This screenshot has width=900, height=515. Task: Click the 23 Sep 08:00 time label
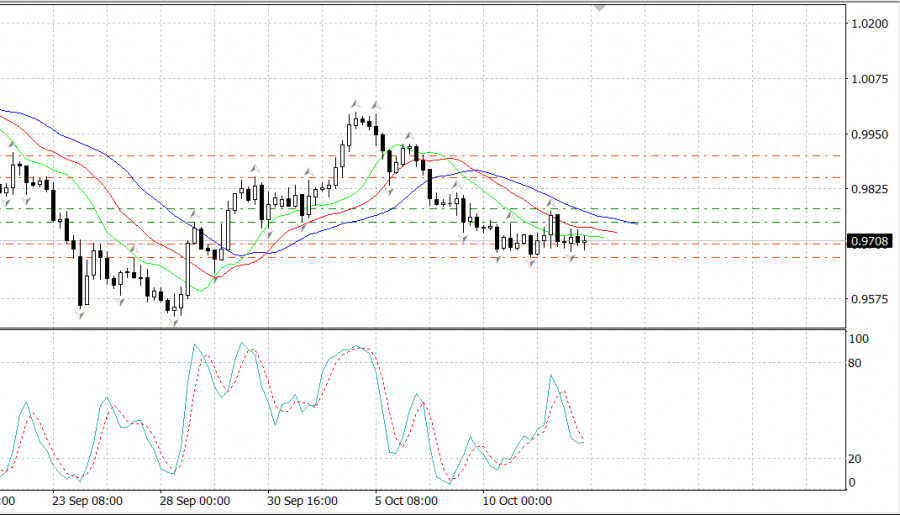pyautogui.click(x=87, y=501)
